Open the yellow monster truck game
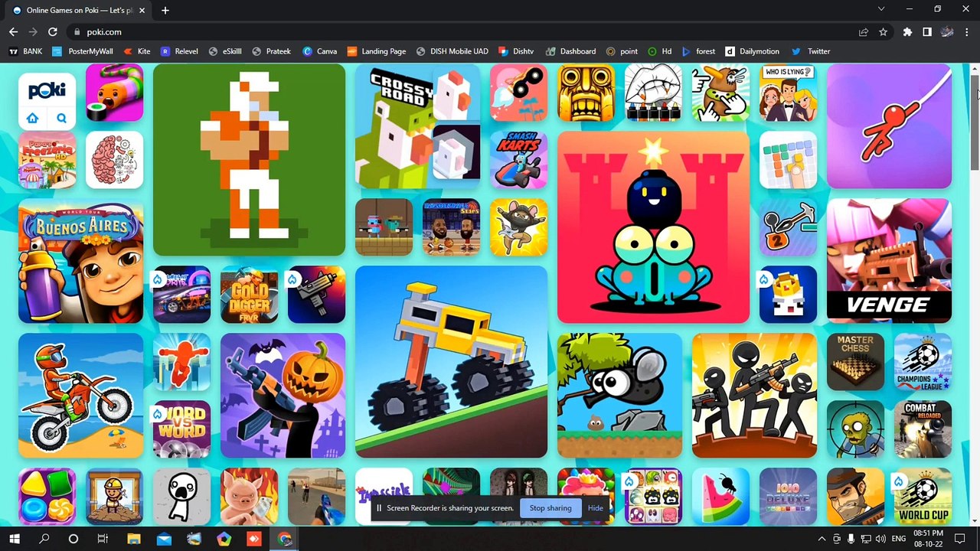 [451, 362]
